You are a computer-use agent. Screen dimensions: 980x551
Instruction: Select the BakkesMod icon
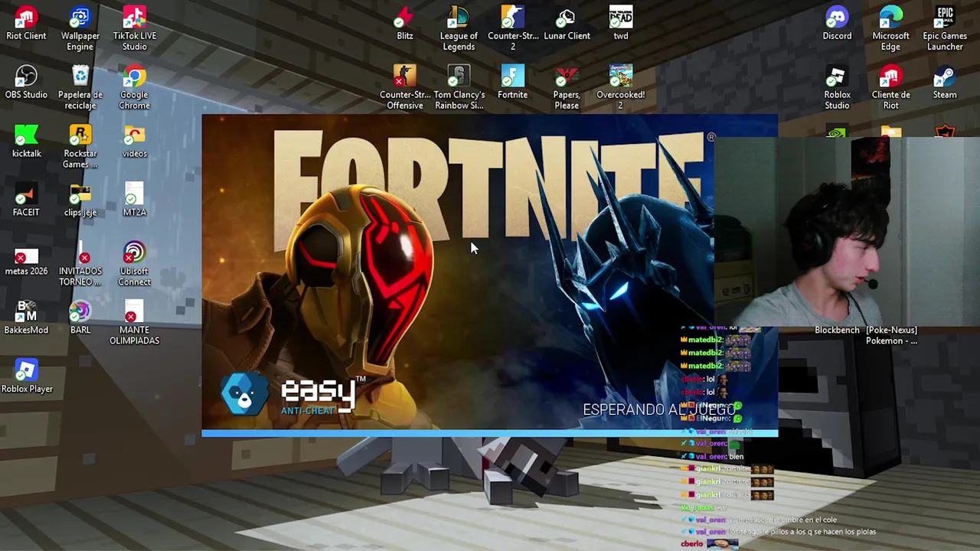26,318
